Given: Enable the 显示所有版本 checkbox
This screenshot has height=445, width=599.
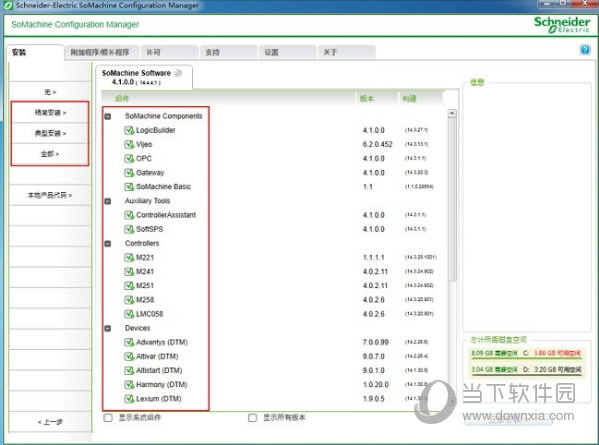Looking at the screenshot, I should (253, 417).
